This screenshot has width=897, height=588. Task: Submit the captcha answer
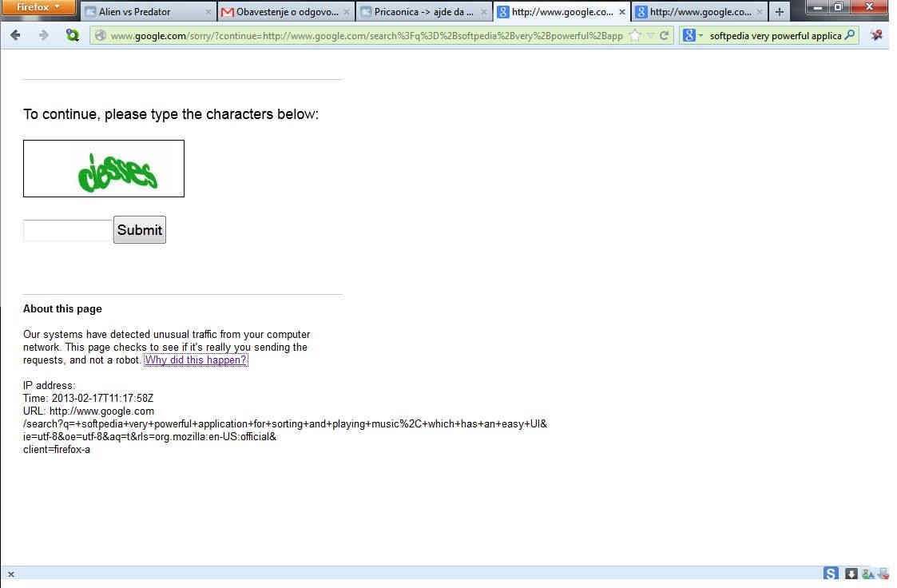(x=140, y=229)
